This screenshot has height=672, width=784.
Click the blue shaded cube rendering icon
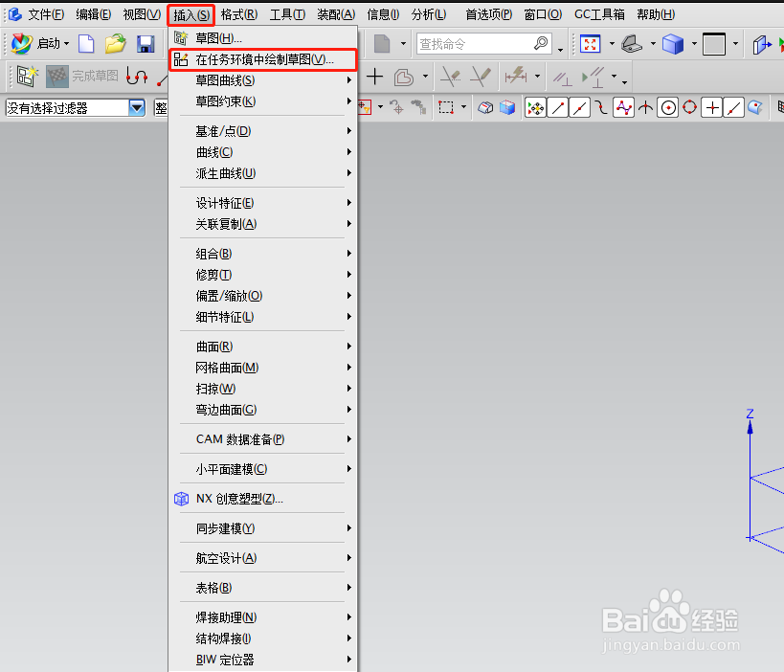pos(673,44)
